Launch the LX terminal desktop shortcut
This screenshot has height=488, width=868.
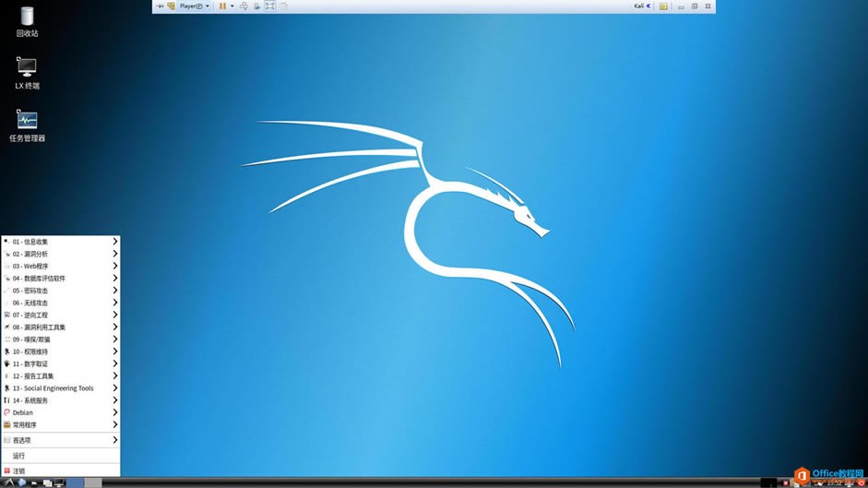click(27, 73)
